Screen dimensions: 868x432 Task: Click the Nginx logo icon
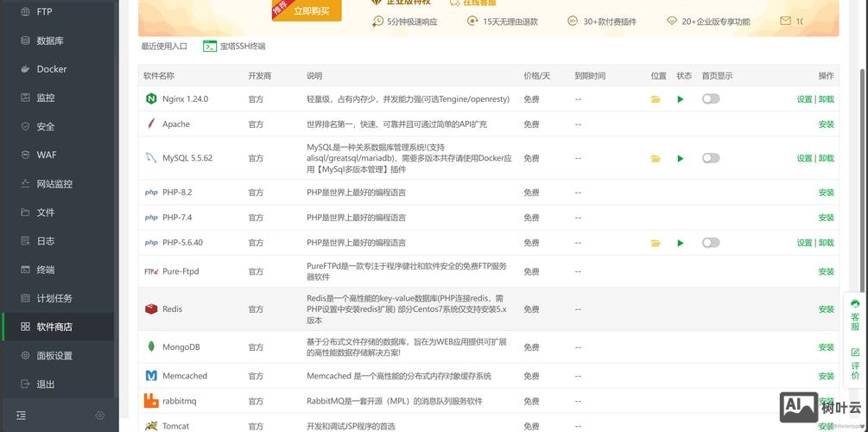pos(150,99)
